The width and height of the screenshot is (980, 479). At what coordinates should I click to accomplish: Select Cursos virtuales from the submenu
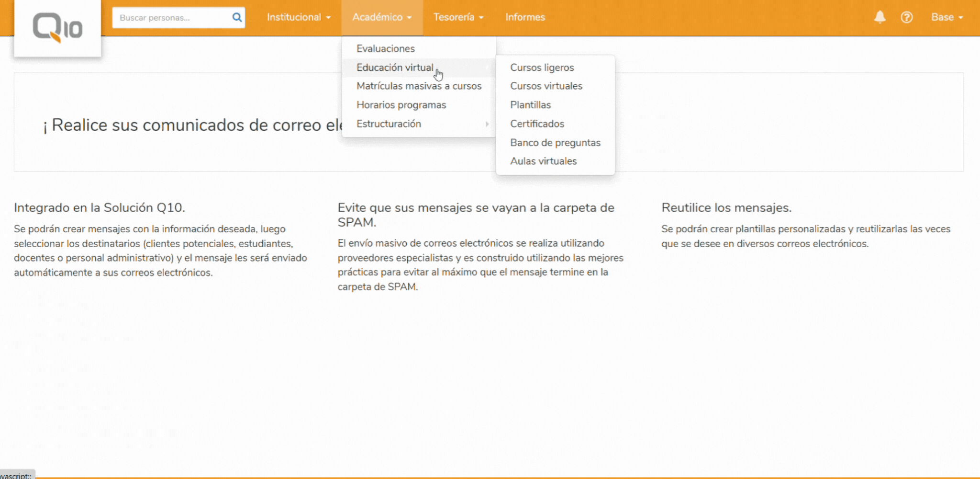coord(546,86)
